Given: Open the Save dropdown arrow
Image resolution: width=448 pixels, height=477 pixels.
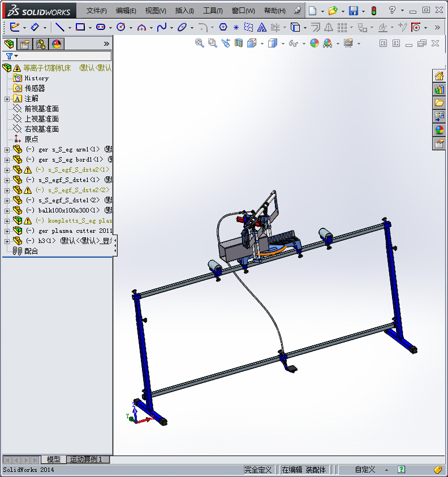Looking at the screenshot, I should tap(363, 11).
